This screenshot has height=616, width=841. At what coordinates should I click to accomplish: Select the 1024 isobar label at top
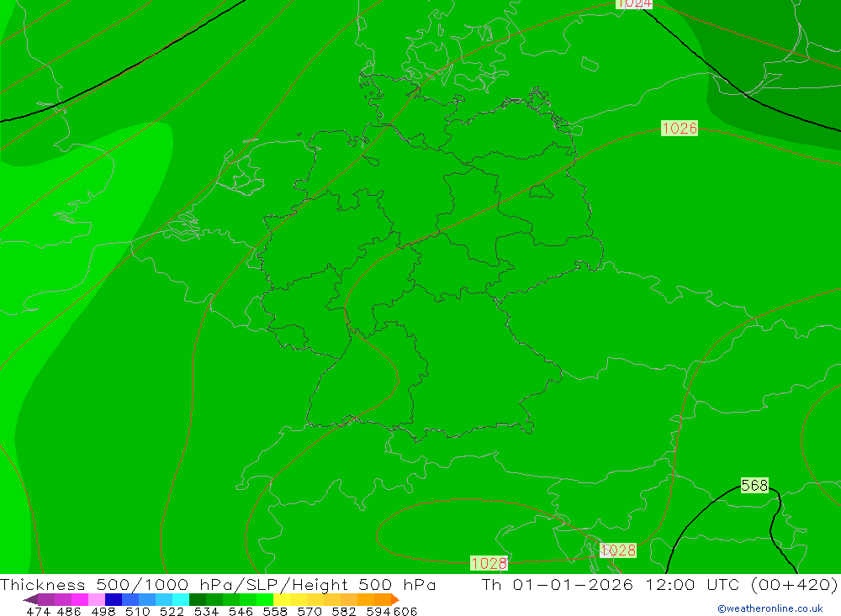[x=634, y=3]
